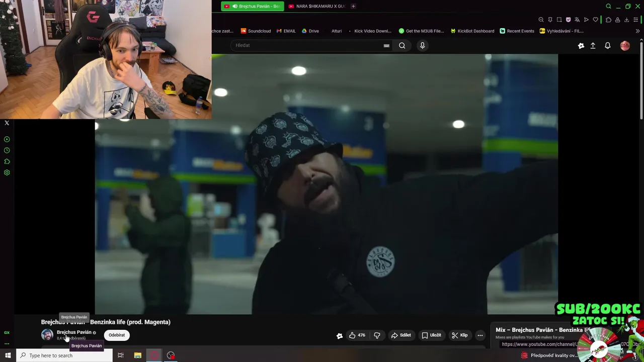Viewport: 644px width, 362px height.
Task: Add page to bookmarks with heart icon
Action: tap(595, 20)
